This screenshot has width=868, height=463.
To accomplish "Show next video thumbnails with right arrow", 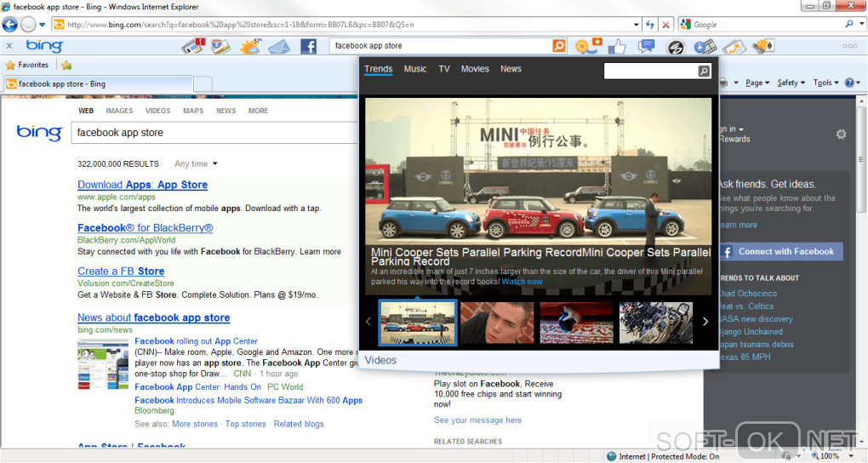I will tap(705, 322).
